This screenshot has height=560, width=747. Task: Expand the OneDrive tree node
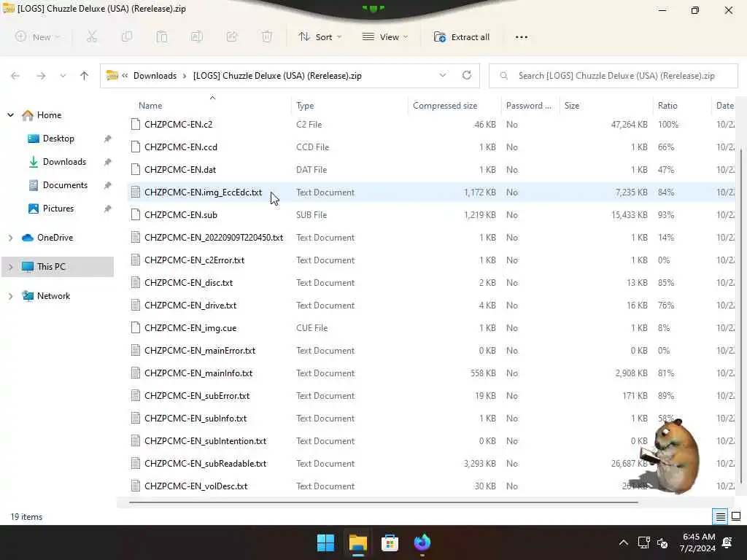10,237
